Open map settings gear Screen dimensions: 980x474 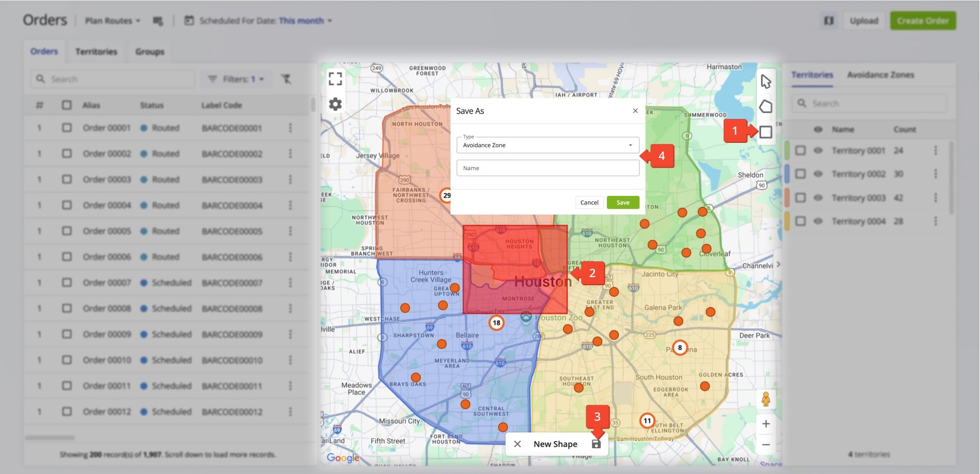335,104
